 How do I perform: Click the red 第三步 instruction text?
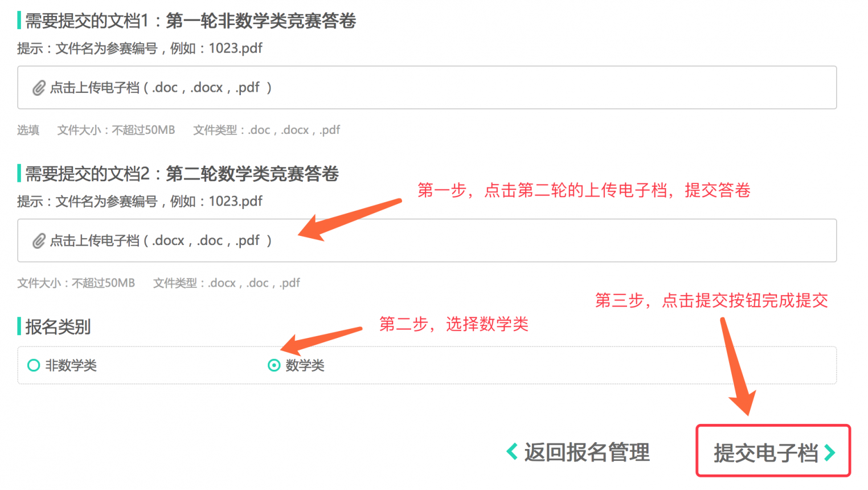click(x=711, y=300)
